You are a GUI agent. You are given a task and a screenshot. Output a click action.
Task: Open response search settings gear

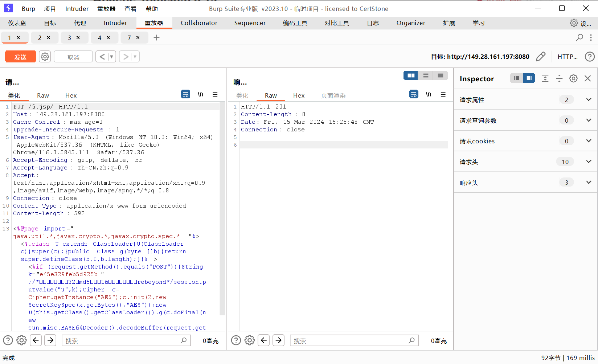click(x=250, y=340)
